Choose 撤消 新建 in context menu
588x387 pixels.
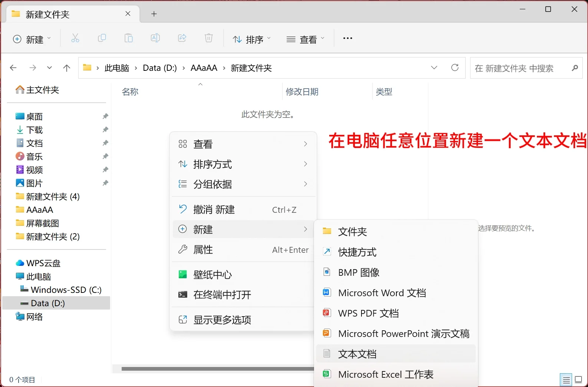pos(243,209)
